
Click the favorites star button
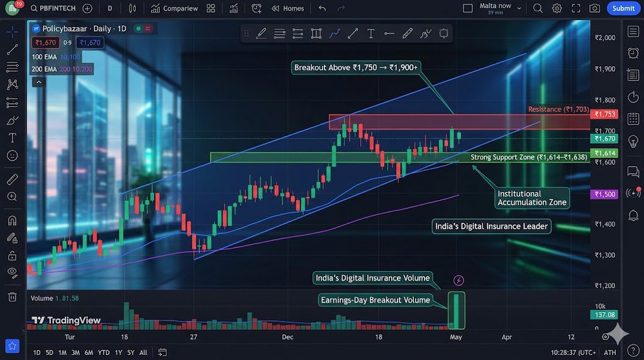(13, 346)
